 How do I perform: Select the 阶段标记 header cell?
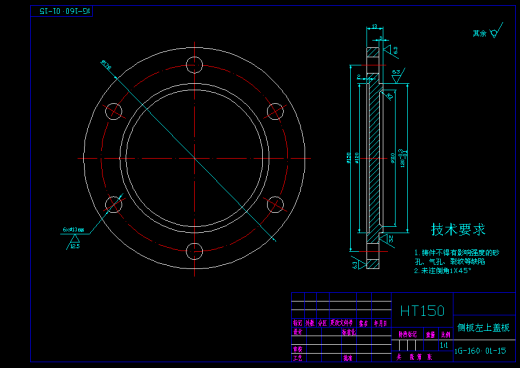point(408,334)
